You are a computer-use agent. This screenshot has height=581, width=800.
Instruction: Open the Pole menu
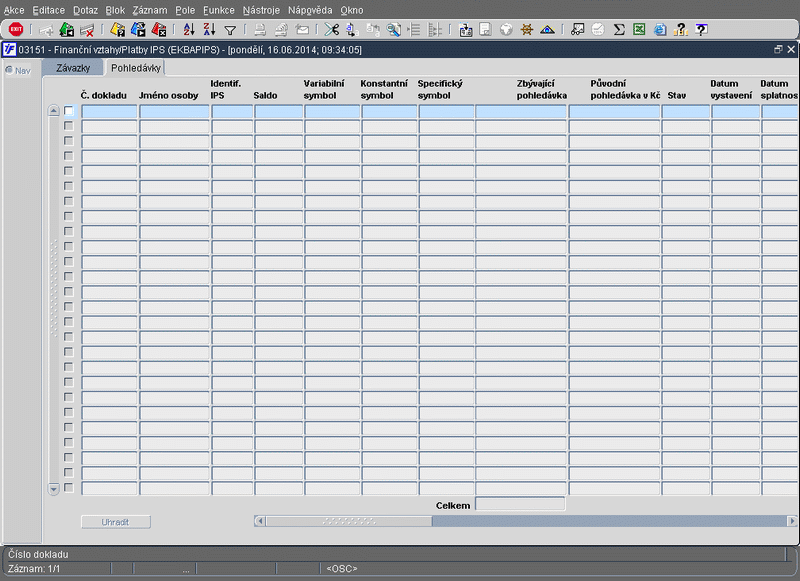pos(185,10)
